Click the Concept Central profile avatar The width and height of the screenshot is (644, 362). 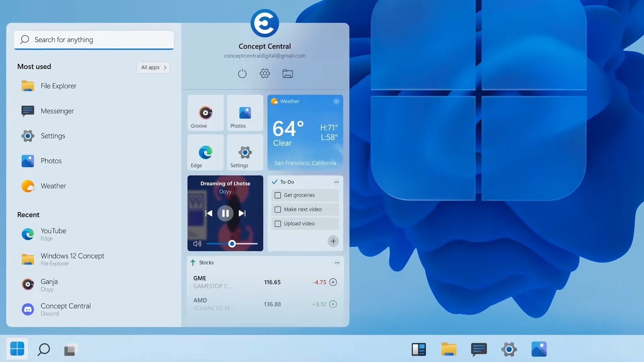pyautogui.click(x=265, y=23)
